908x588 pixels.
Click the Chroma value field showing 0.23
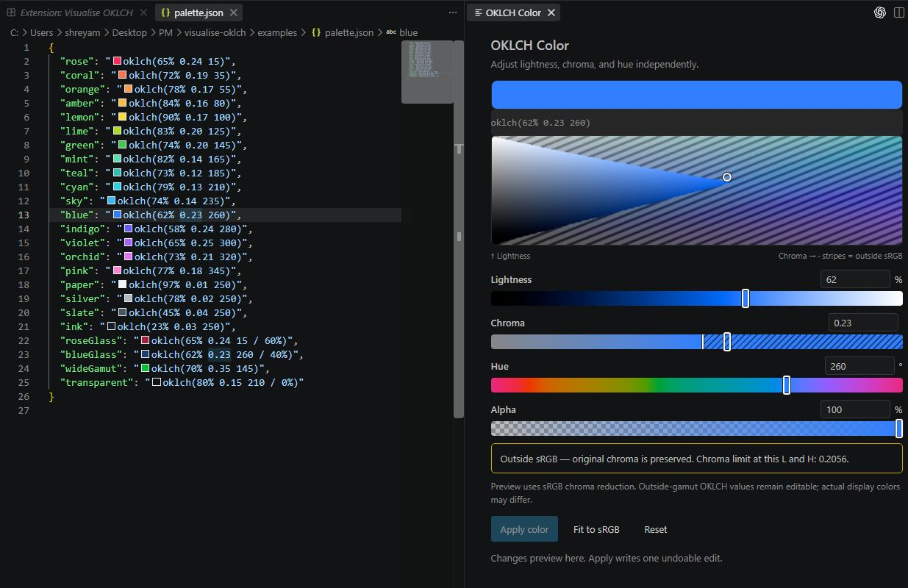tap(863, 323)
